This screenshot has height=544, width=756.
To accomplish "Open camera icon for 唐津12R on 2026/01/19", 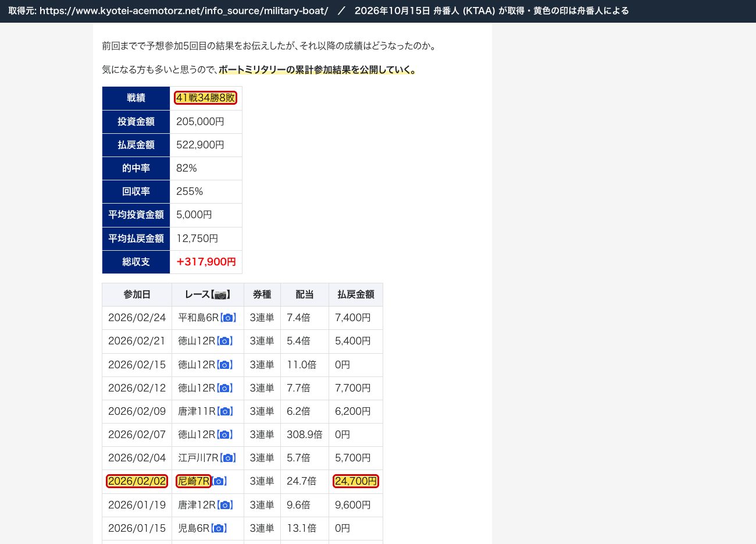I will pyautogui.click(x=225, y=505).
